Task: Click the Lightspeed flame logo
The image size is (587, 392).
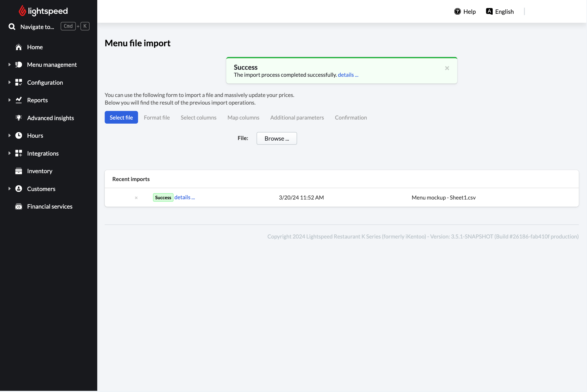Action: 22,11
